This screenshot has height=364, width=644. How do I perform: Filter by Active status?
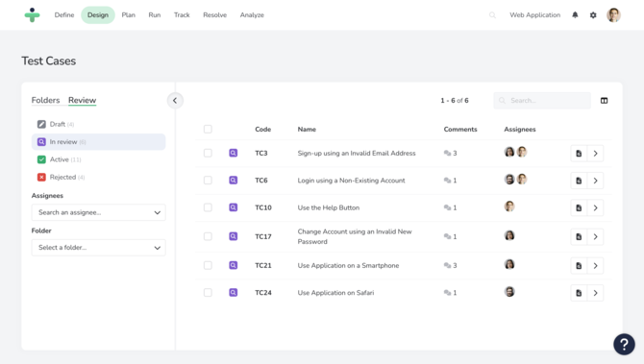pyautogui.click(x=99, y=159)
